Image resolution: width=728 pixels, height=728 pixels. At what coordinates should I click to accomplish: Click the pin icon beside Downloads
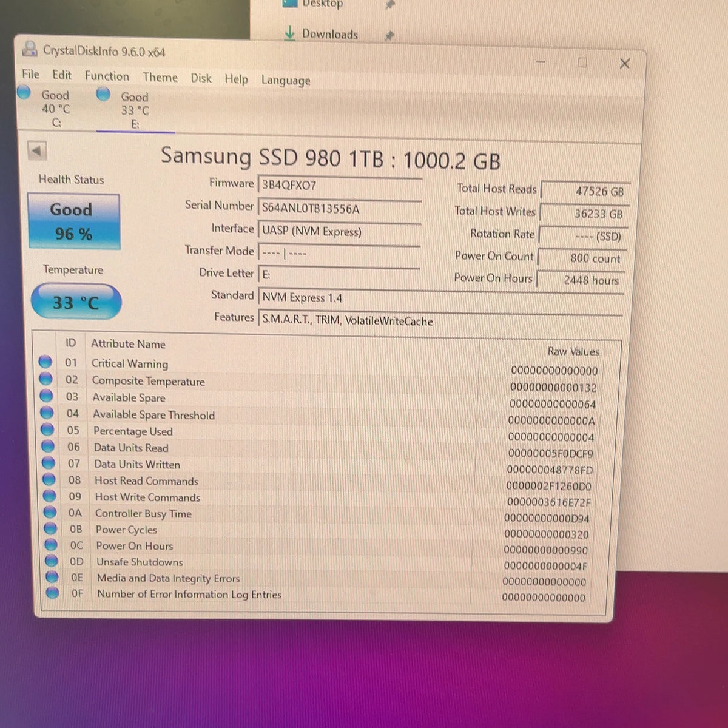(389, 36)
